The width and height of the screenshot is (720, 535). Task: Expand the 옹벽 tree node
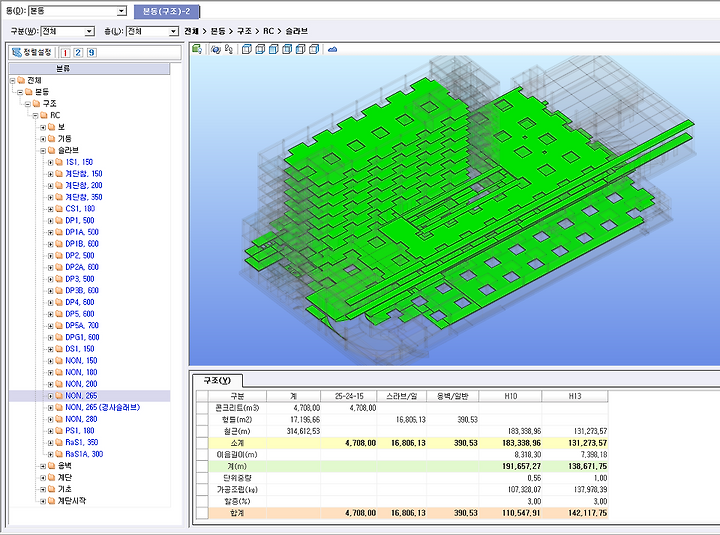pyautogui.click(x=43, y=466)
